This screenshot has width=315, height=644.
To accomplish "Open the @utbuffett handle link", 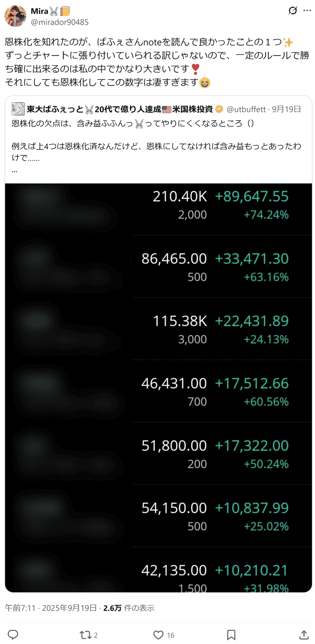I will (246, 109).
